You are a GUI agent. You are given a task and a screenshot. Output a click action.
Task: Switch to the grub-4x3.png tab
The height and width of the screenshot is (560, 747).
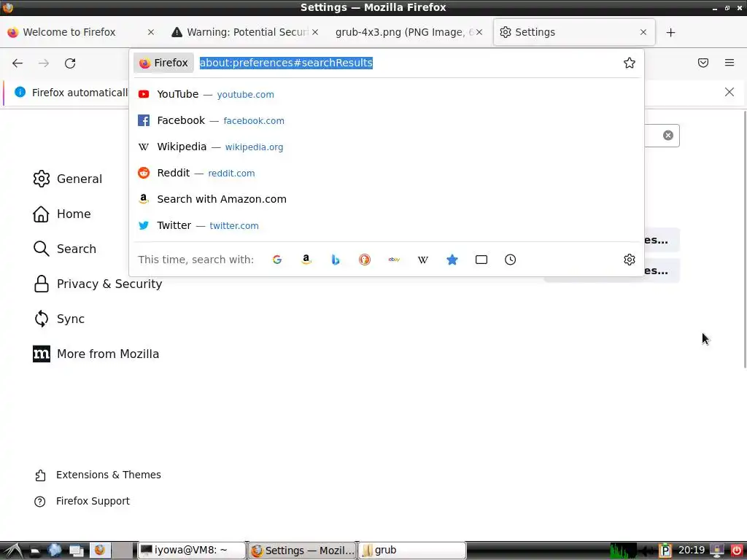click(409, 32)
